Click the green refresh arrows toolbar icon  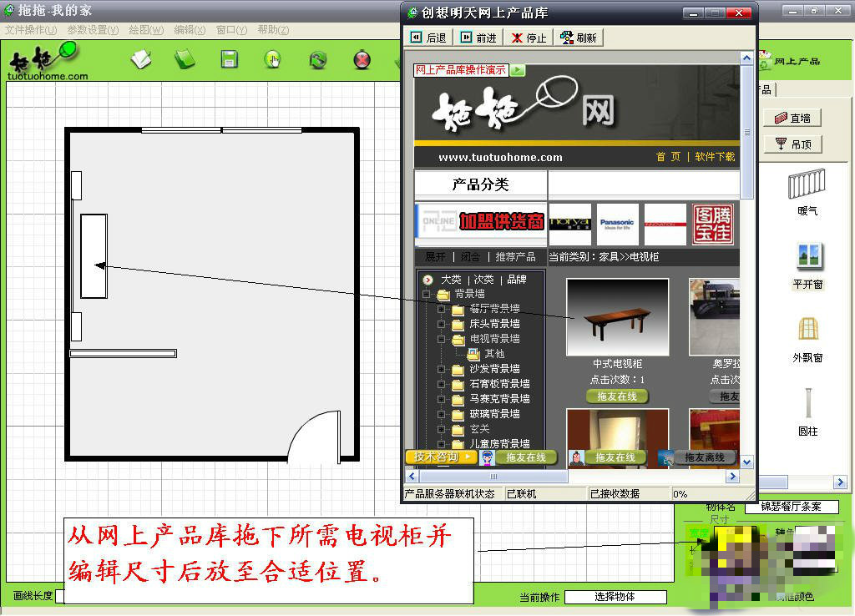coord(318,59)
